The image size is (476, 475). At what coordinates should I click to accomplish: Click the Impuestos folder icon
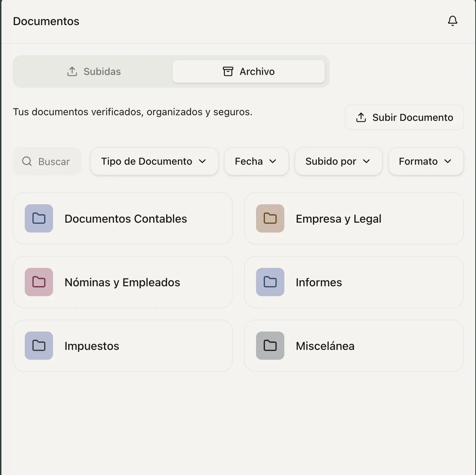39,346
